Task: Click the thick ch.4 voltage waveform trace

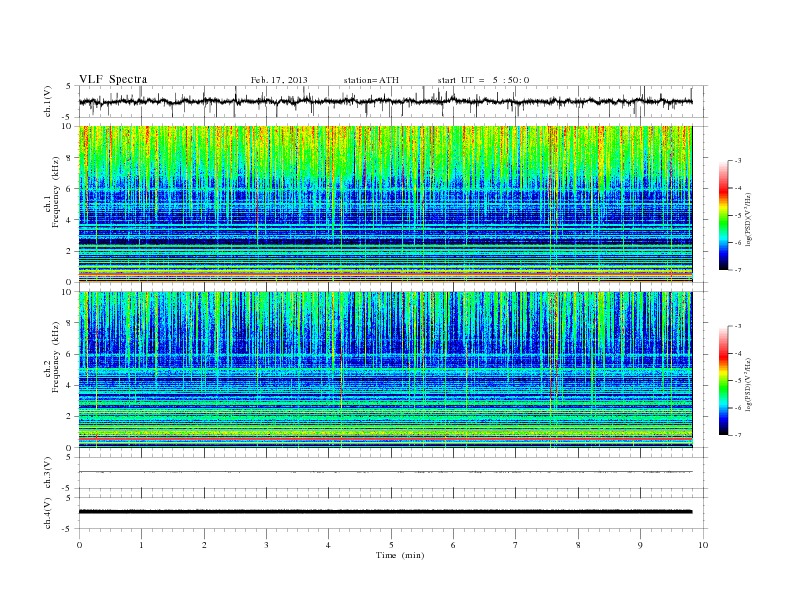Action: pyautogui.click(x=385, y=512)
